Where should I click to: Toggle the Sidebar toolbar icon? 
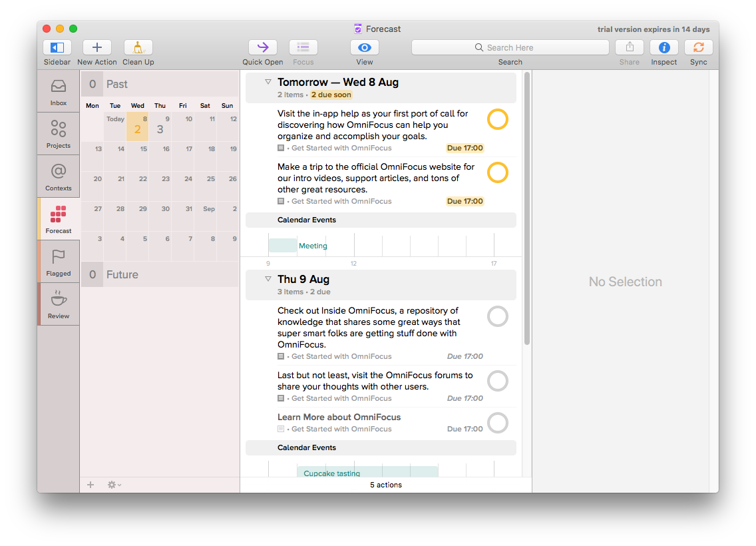57,48
